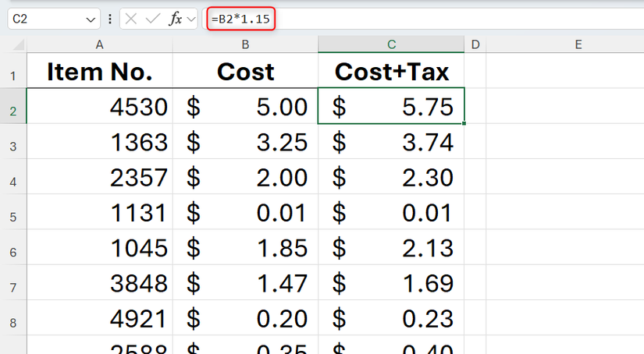Screen dimensions: 644x354
Task: Click the Cancel (X) formula button
Action: pos(130,19)
